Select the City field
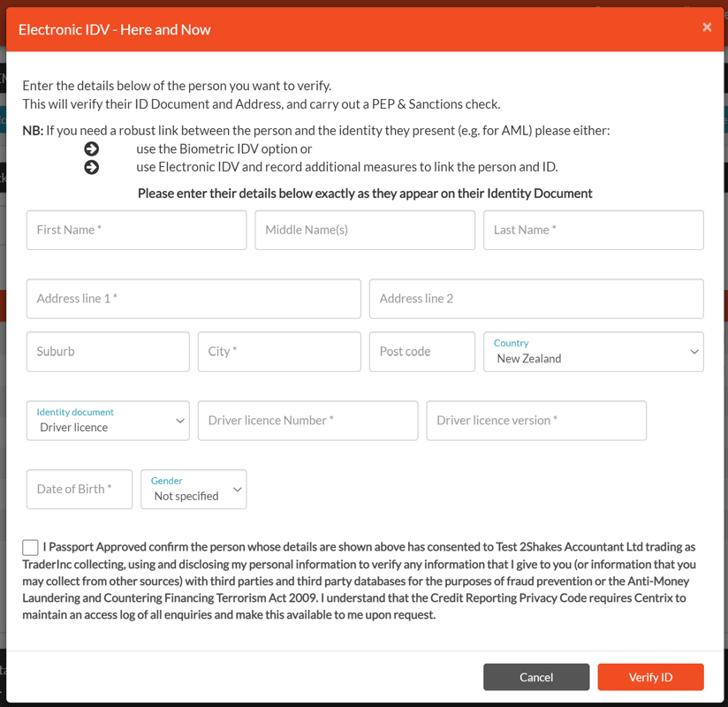This screenshot has height=707, width=728. click(279, 352)
